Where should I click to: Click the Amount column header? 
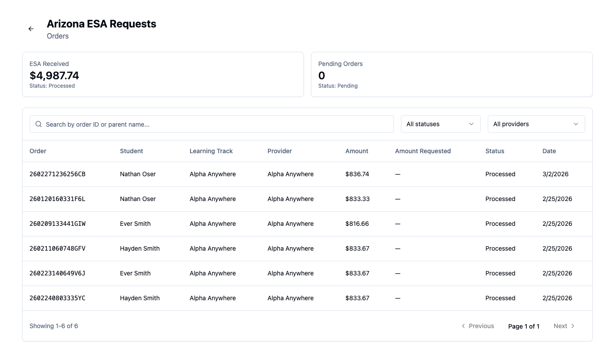357,151
